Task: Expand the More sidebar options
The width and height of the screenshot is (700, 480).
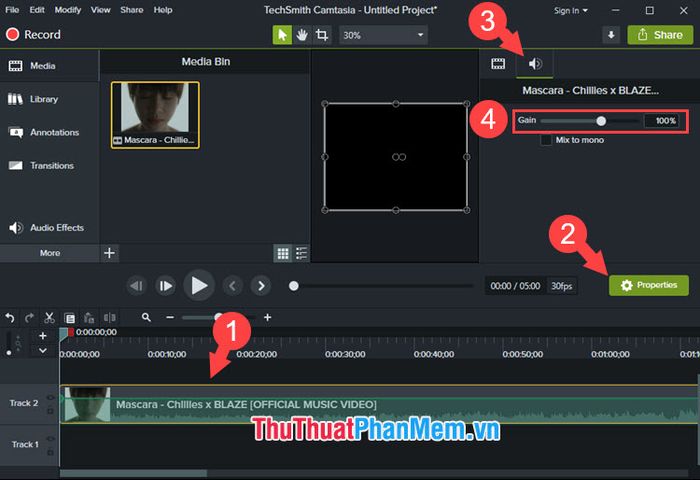Action: click(x=50, y=253)
